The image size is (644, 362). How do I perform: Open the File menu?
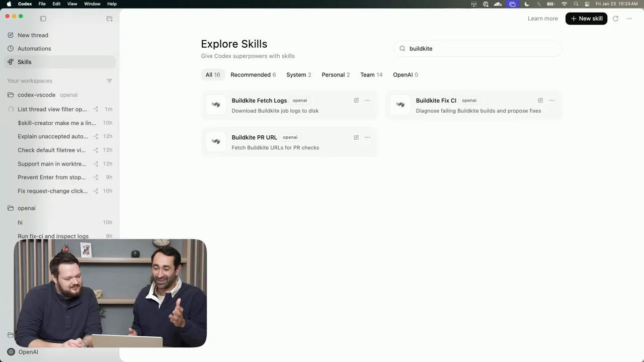42,4
